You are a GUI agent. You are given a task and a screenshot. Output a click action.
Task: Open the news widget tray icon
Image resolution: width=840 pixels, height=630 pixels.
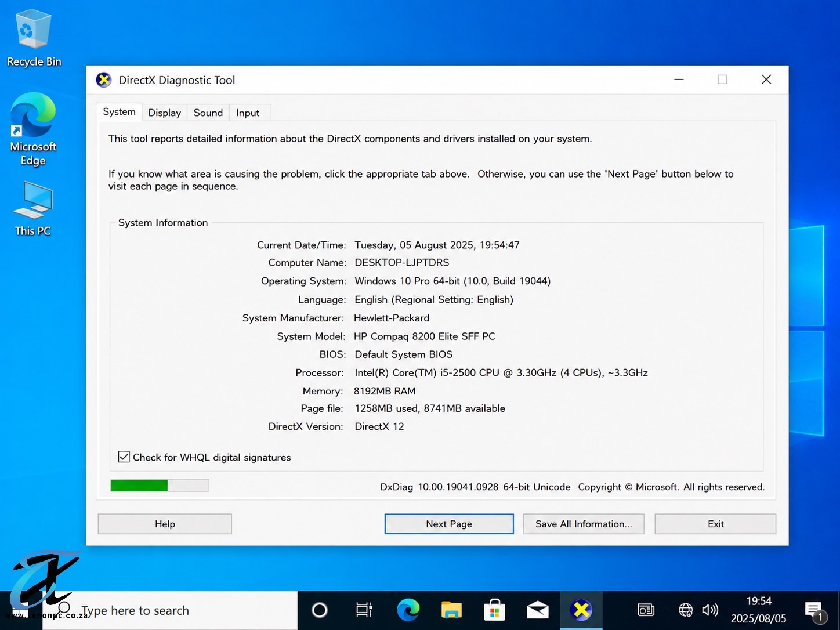[646, 610]
